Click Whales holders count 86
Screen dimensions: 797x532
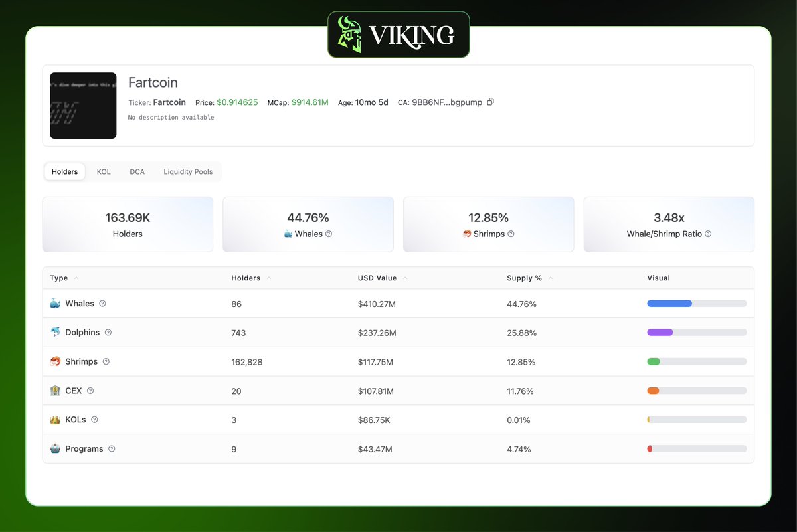[x=236, y=304]
